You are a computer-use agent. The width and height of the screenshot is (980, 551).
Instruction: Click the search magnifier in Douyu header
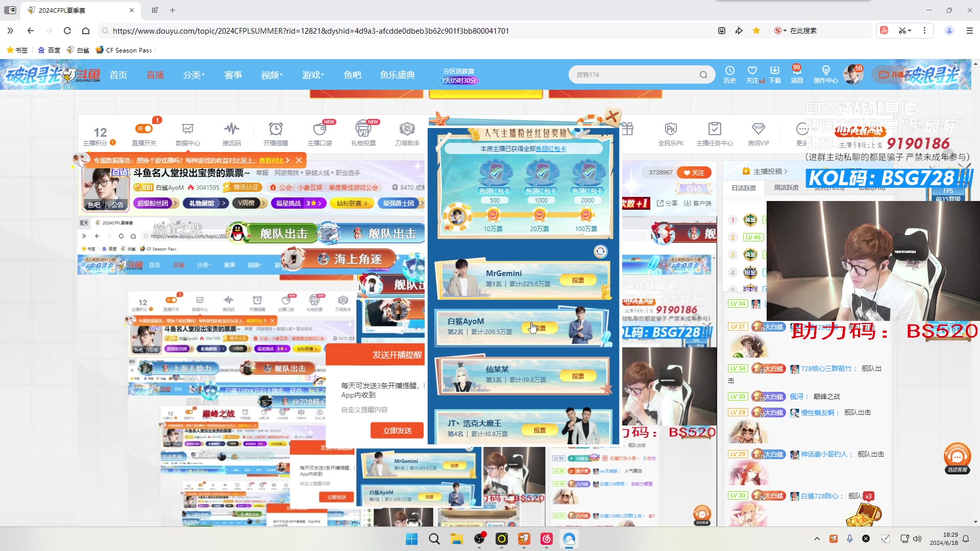pyautogui.click(x=703, y=75)
